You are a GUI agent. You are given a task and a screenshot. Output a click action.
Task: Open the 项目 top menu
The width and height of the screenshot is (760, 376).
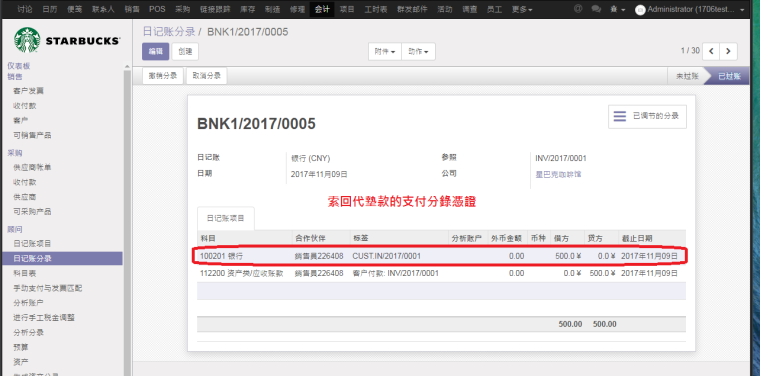coord(347,9)
